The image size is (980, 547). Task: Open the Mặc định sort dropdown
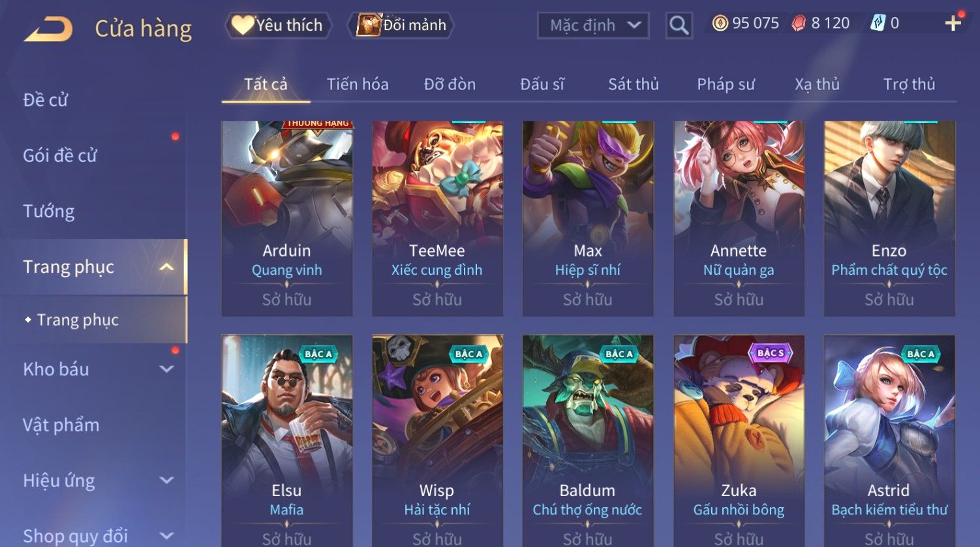point(593,25)
